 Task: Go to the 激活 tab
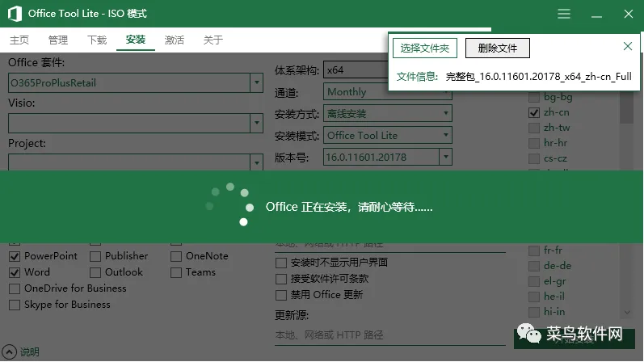175,40
